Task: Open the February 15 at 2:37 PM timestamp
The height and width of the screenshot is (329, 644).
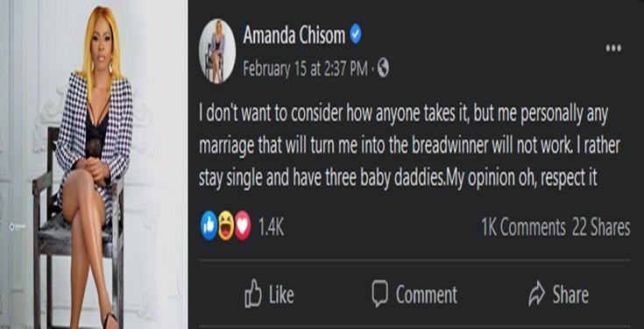Action: 305,68
